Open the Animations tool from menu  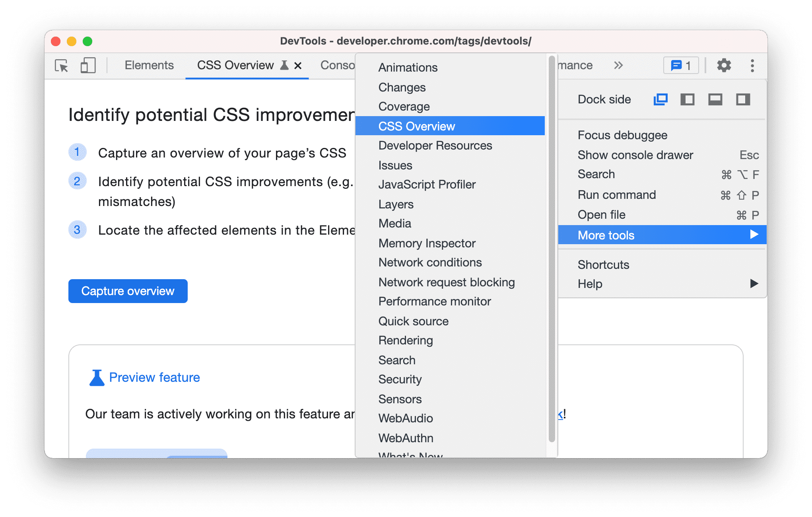(x=408, y=67)
